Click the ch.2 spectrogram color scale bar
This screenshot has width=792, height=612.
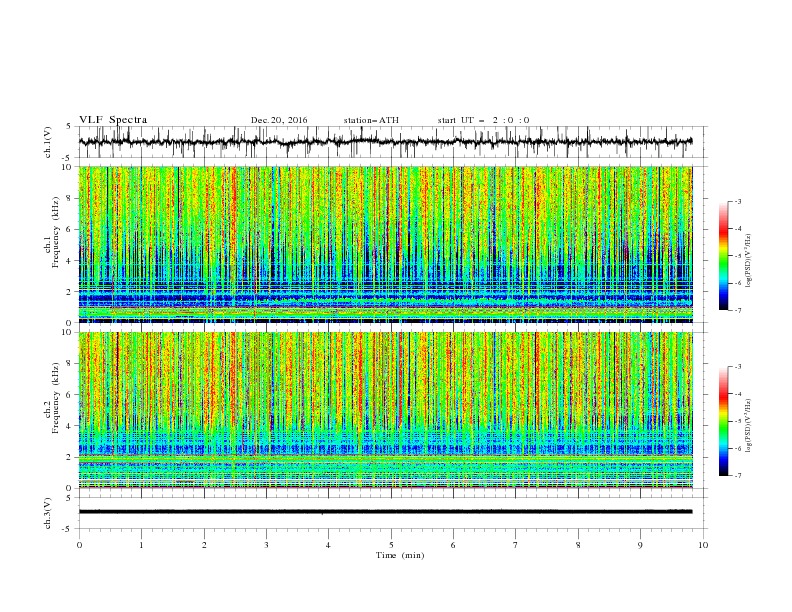pos(724,421)
